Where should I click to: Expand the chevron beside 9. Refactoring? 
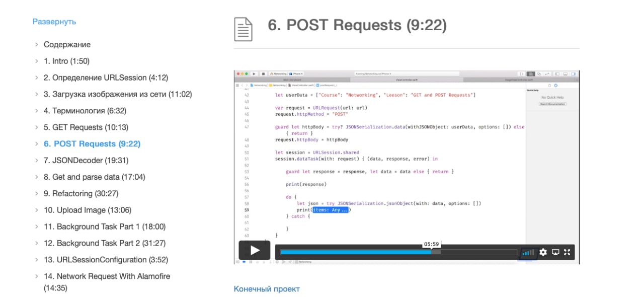37,193
